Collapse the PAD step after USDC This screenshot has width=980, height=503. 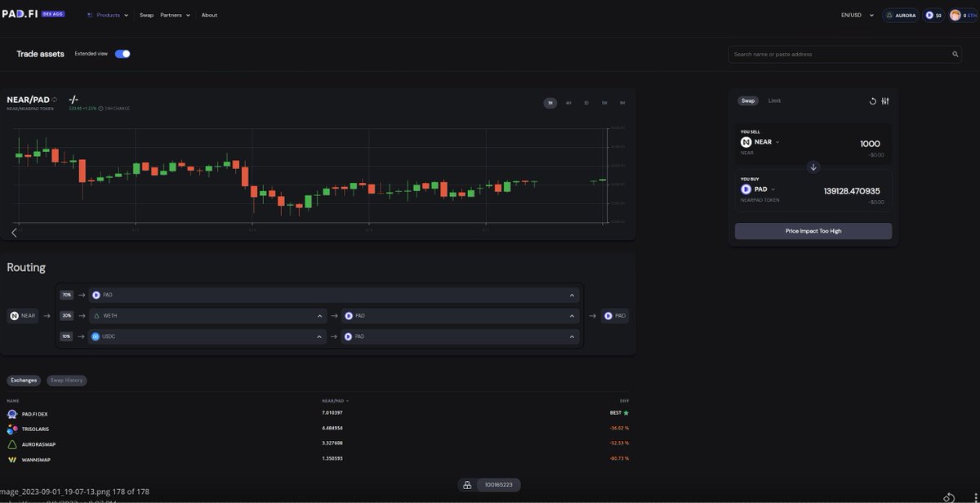572,336
